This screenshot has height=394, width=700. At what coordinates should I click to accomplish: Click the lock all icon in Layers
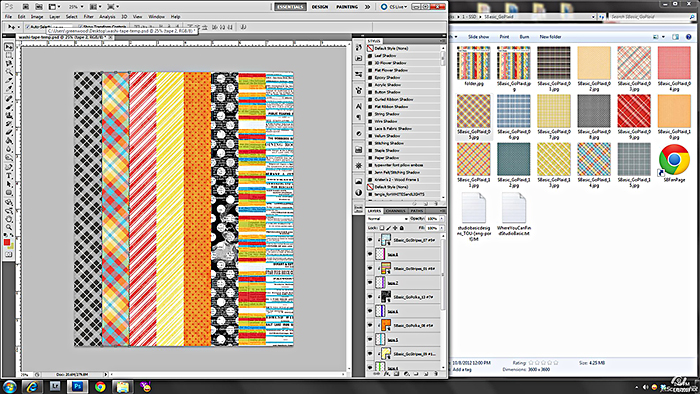point(402,228)
